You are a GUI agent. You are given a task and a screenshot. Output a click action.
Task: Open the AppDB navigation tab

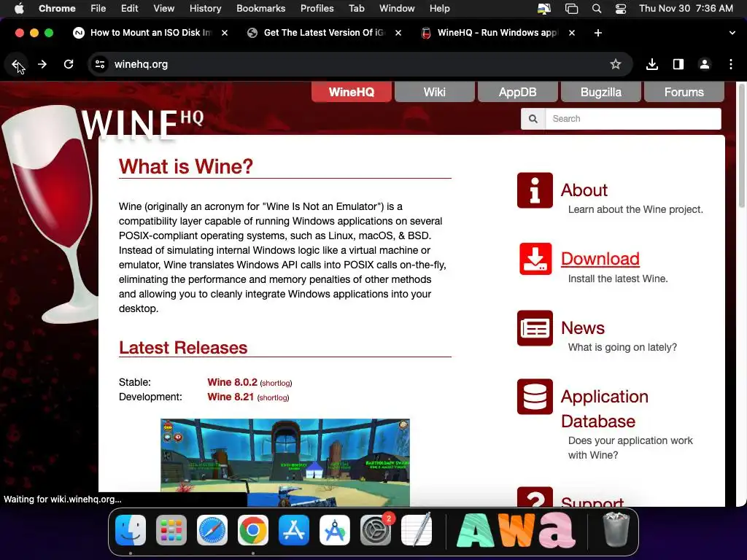coord(517,92)
